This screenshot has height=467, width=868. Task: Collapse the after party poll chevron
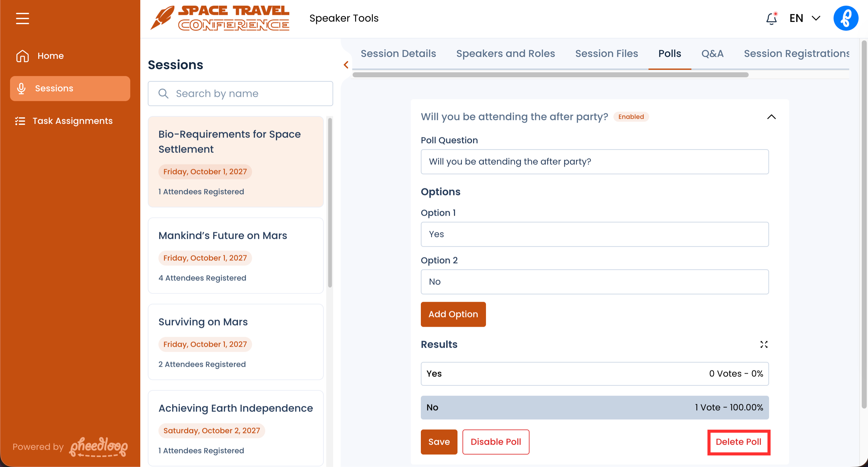(771, 117)
